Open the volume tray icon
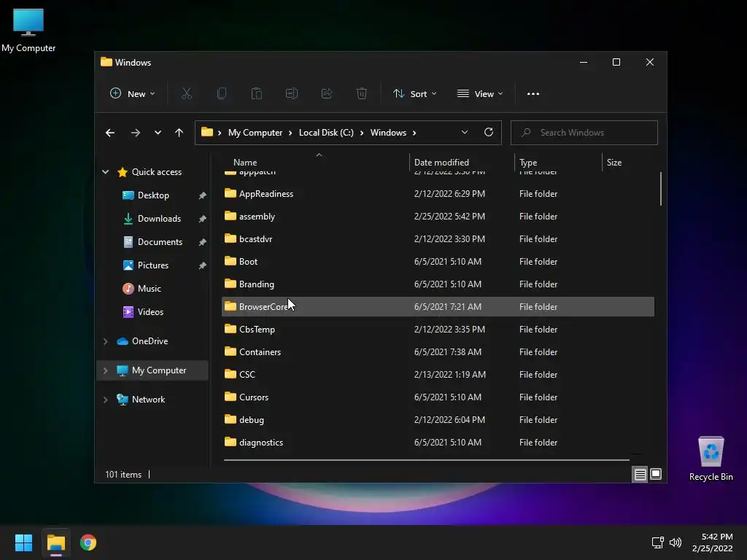Viewport: 747px width, 560px height. pyautogui.click(x=675, y=542)
